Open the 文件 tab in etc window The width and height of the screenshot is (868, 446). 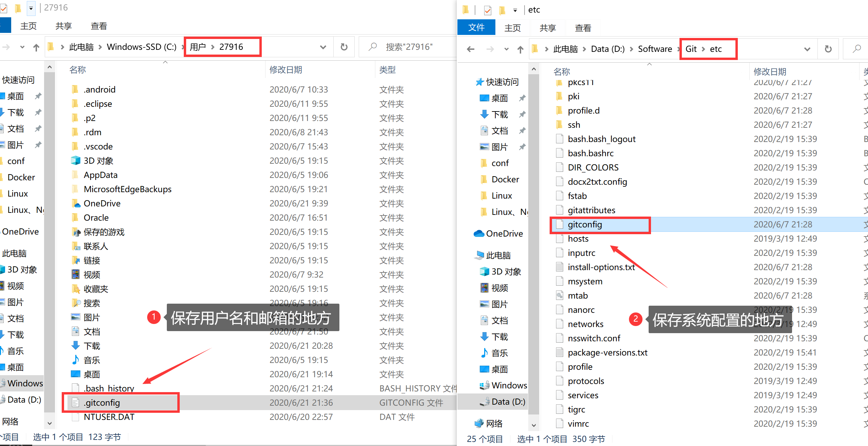tap(476, 28)
